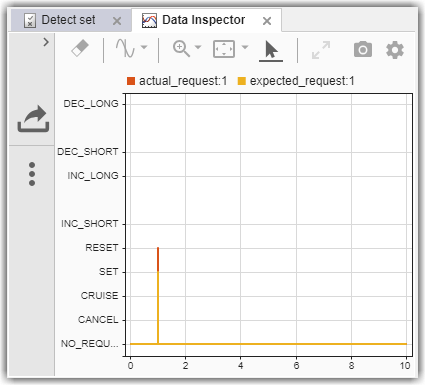Click the INC_LONG axis label
Image resolution: width=426 pixels, height=386 pixels.
pos(93,176)
